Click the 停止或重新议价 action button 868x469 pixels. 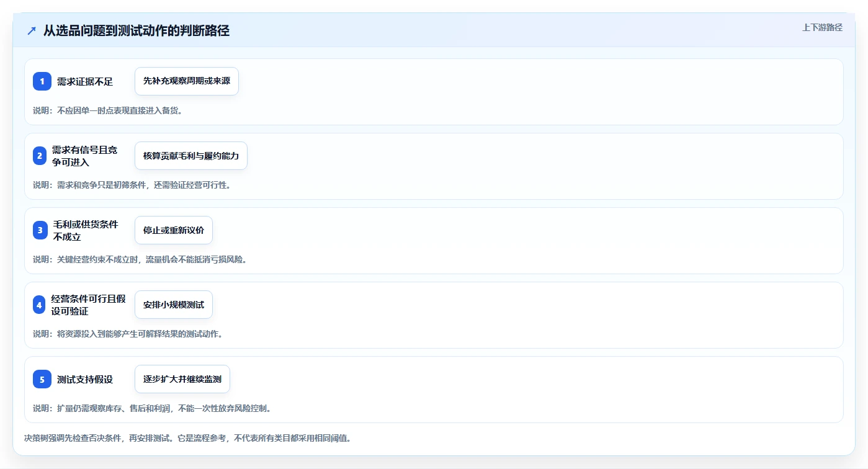point(174,230)
